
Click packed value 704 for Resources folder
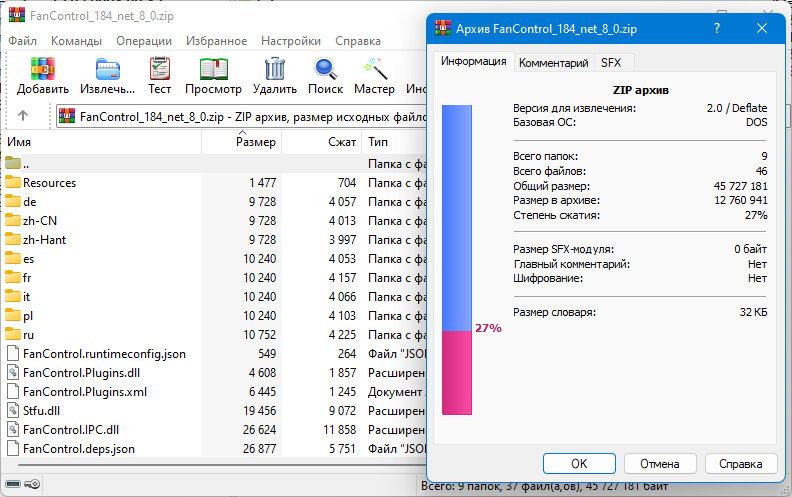[347, 182]
